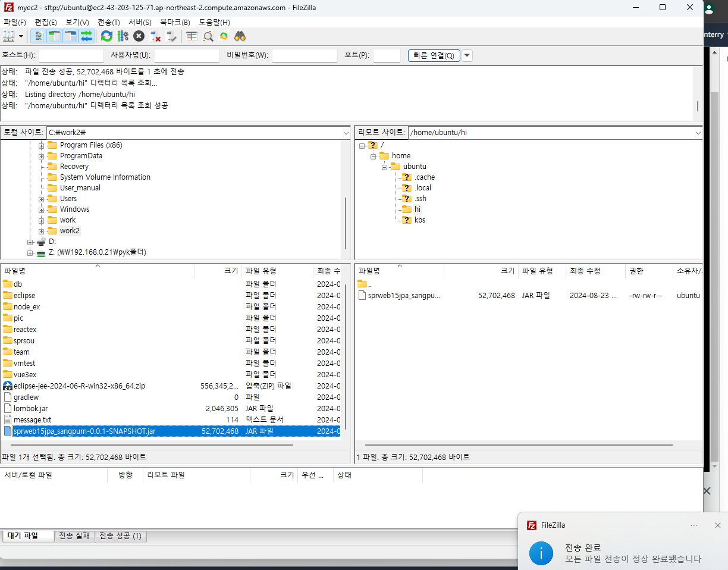Click the 포트(P) input field
The image size is (728, 570).
(387, 55)
